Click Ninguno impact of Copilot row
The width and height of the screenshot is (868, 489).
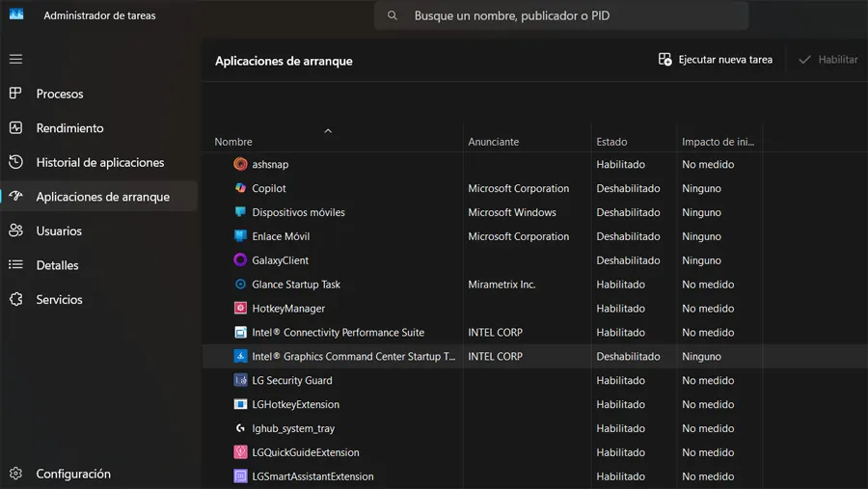701,188
